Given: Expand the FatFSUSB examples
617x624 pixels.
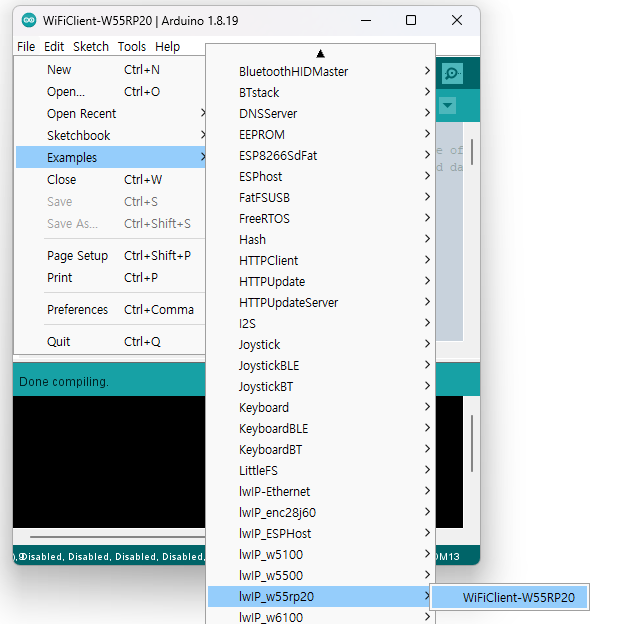Looking at the screenshot, I should point(321,197).
